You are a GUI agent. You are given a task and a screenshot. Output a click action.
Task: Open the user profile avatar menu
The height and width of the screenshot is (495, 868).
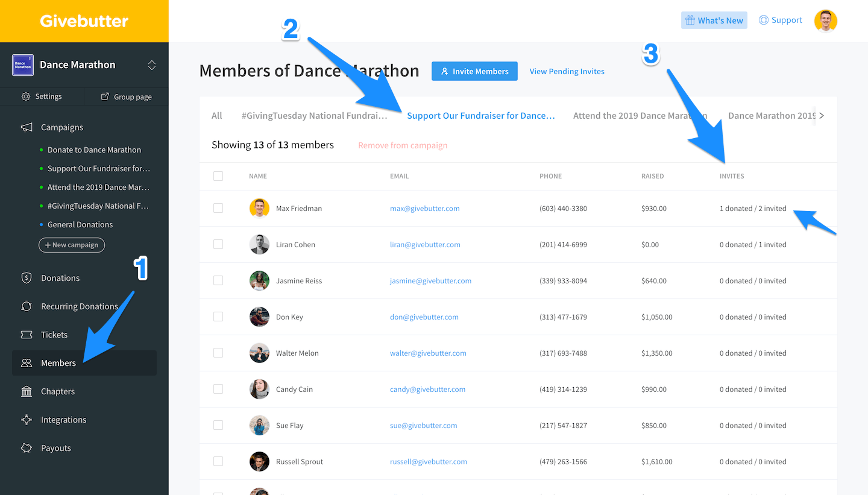pos(826,20)
